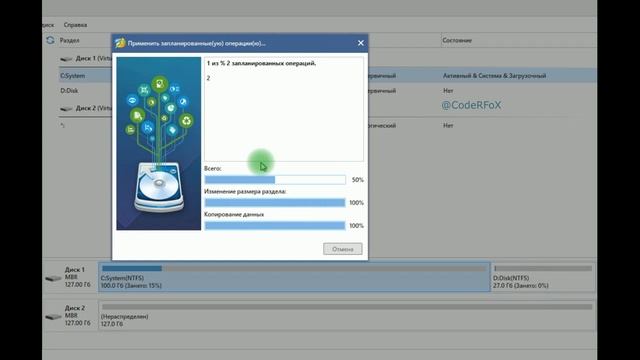Click the Отмена button in dialog
The height and width of the screenshot is (360, 640).
pos(342,249)
